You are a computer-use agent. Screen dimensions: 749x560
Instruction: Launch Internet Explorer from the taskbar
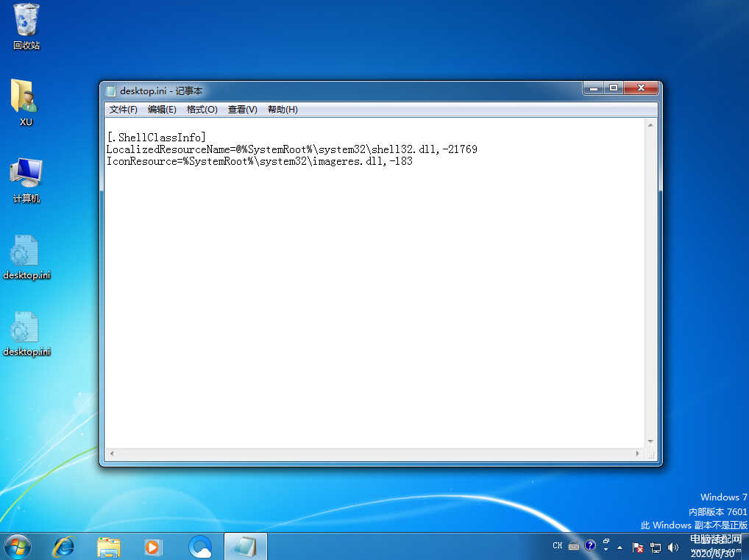[x=63, y=547]
